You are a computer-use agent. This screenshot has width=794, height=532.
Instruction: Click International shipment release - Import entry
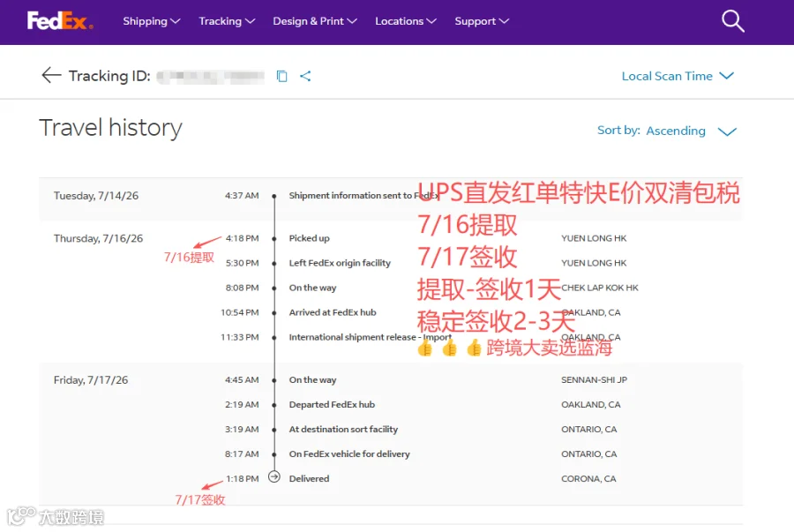tap(371, 337)
